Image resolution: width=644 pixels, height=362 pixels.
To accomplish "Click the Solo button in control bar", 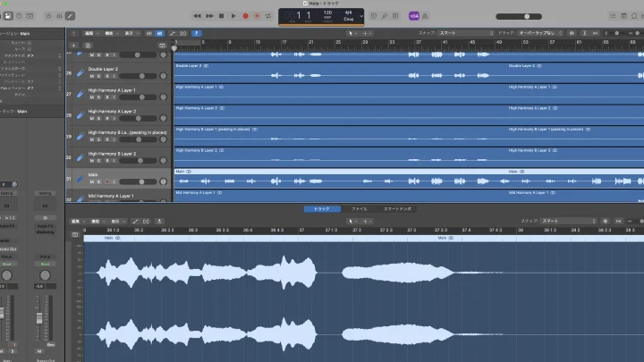I will (395, 16).
